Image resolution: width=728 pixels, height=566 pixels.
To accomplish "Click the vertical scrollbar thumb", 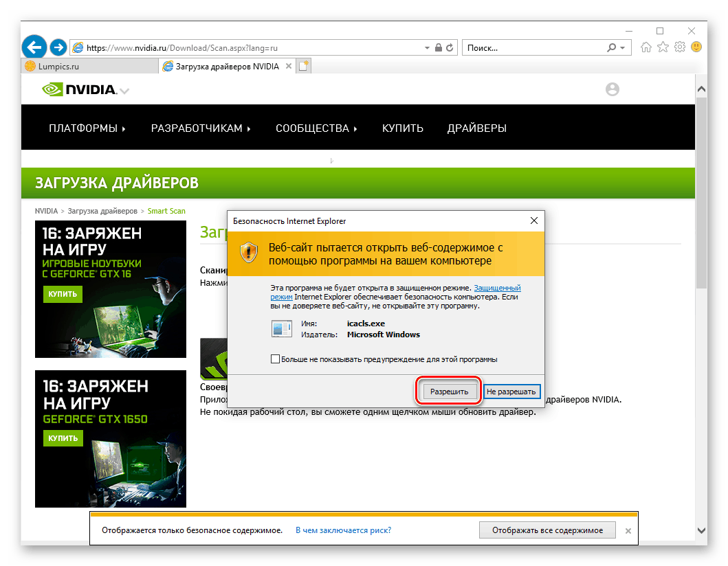I will (702, 192).
